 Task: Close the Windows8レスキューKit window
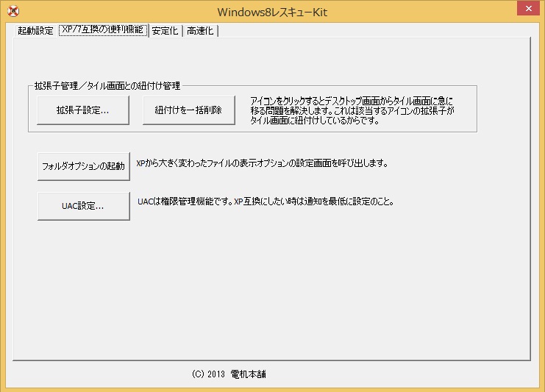524,10
